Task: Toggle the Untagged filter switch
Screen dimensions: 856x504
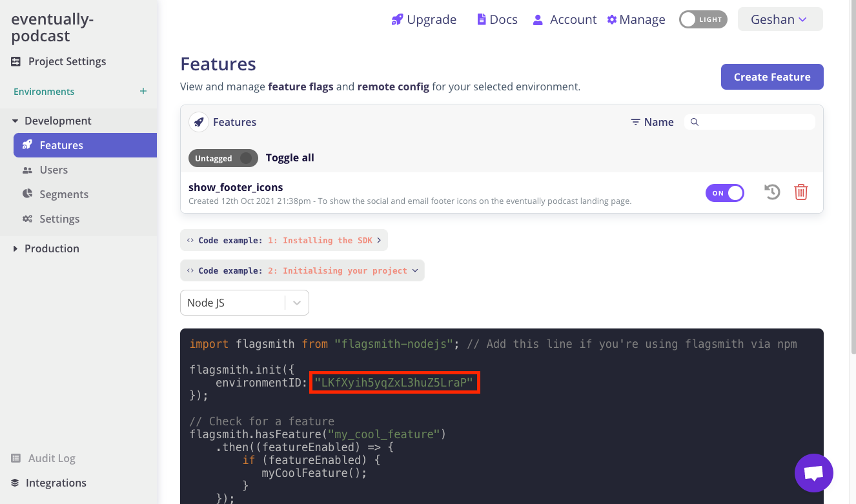Action: [x=223, y=157]
